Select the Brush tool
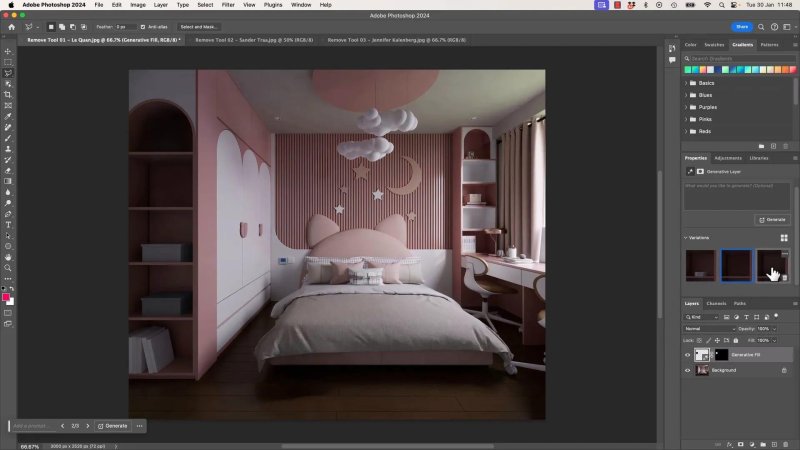This screenshot has width=800, height=450. tap(8, 138)
